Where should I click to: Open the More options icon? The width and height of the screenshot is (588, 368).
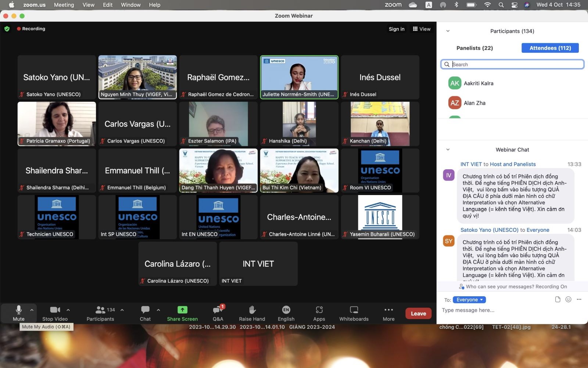[388, 310]
